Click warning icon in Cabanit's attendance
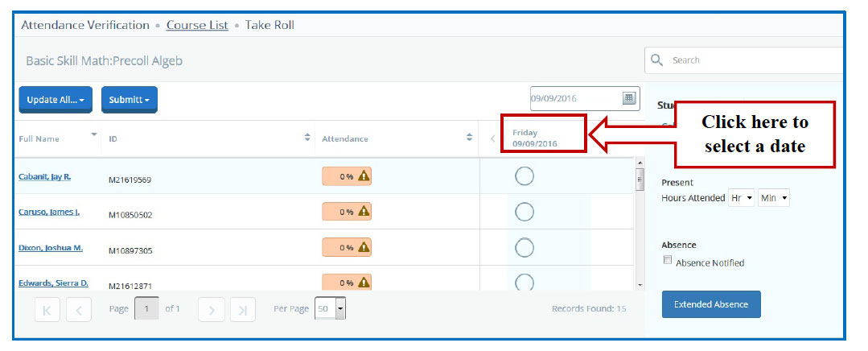Viewport: 868px width, 351px height. (364, 176)
